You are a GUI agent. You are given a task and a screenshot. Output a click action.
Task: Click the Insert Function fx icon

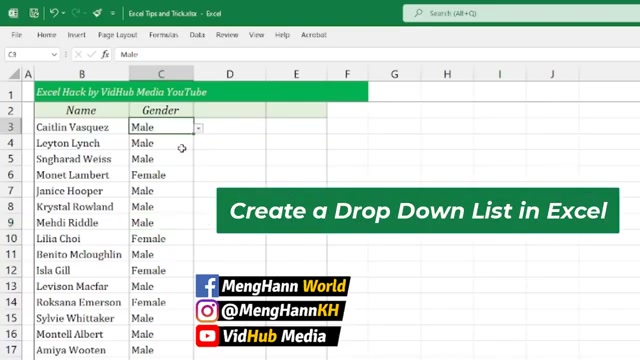click(x=105, y=54)
